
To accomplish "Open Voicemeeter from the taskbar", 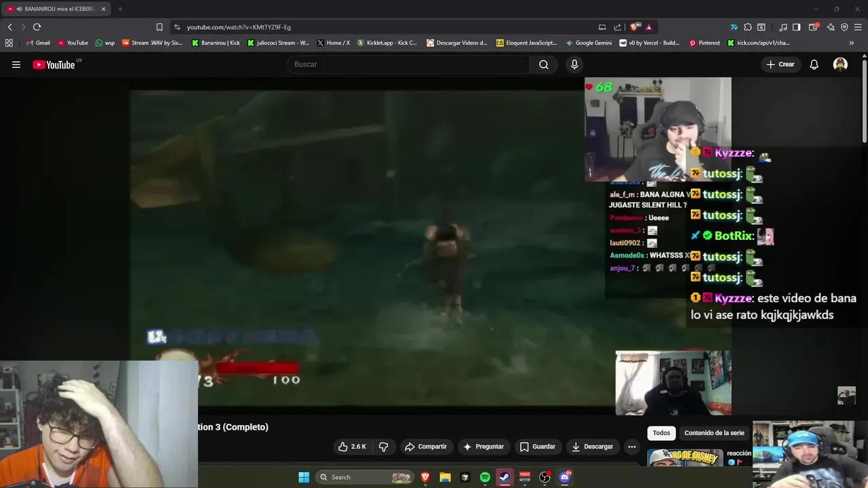I will [x=524, y=477].
